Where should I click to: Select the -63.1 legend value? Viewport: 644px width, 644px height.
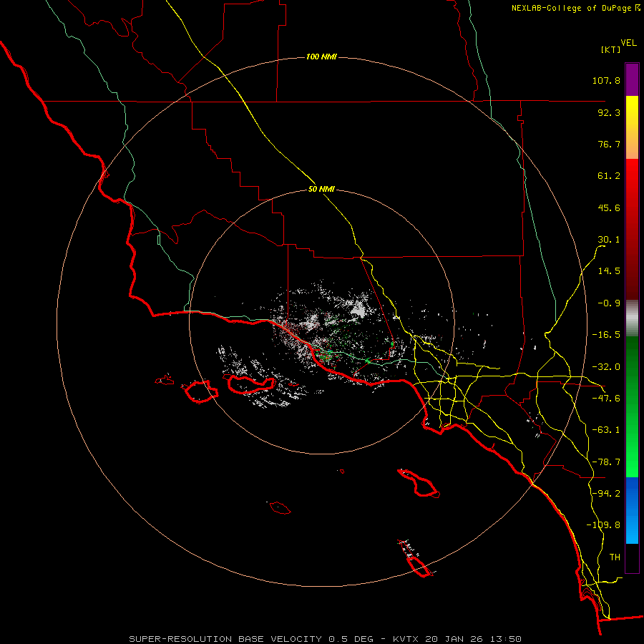606,430
